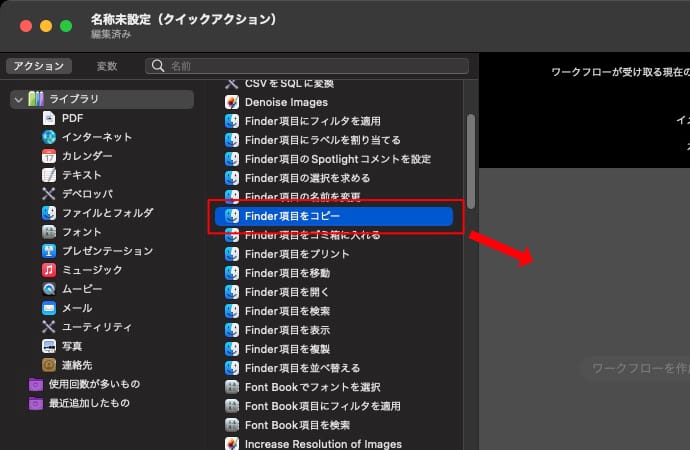Viewport: 690px width, 450px height.
Task: Switch to the 変数 tab
Action: 107,66
